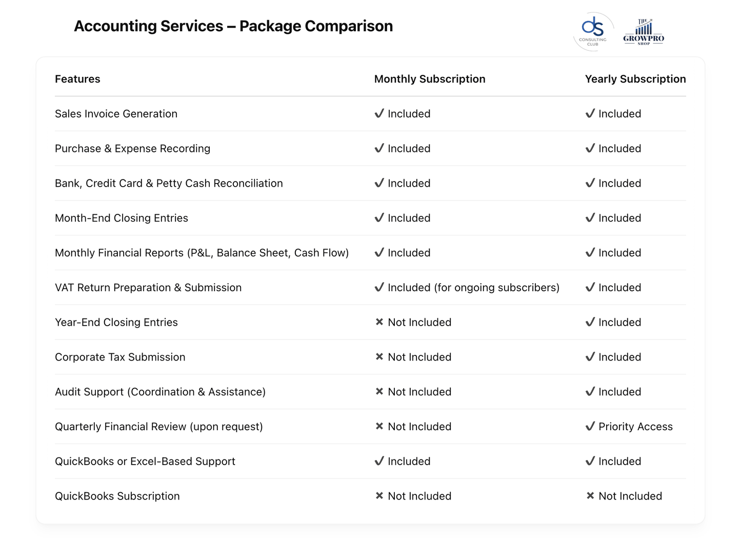
Task: Click the Monthly Financial Reports feature label
Action: pos(202,253)
